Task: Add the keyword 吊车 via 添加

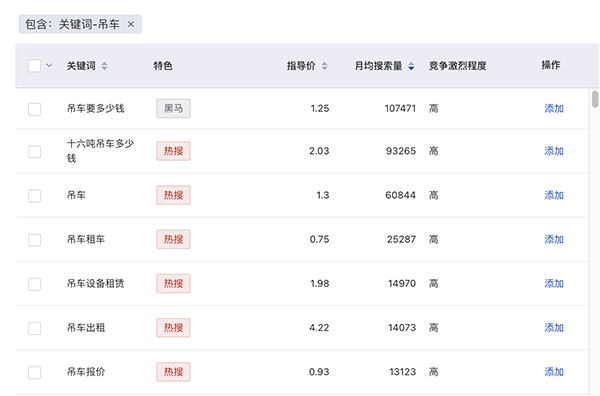Action: point(554,195)
